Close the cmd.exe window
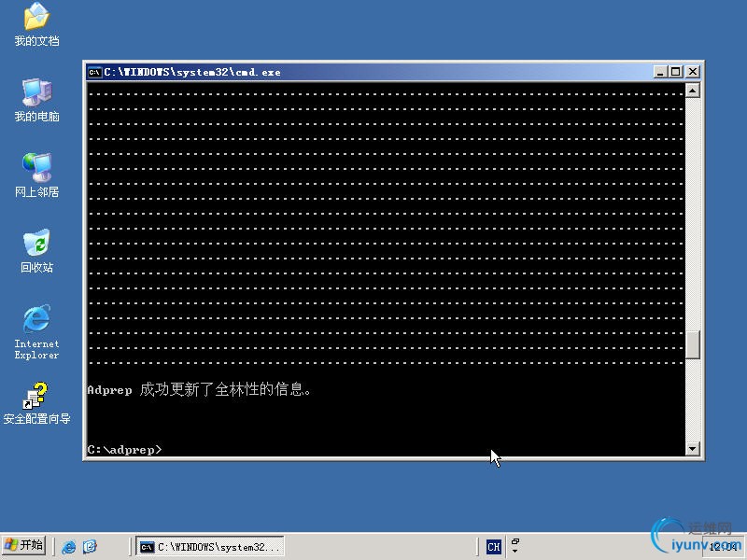This screenshot has width=747, height=560. point(693,72)
